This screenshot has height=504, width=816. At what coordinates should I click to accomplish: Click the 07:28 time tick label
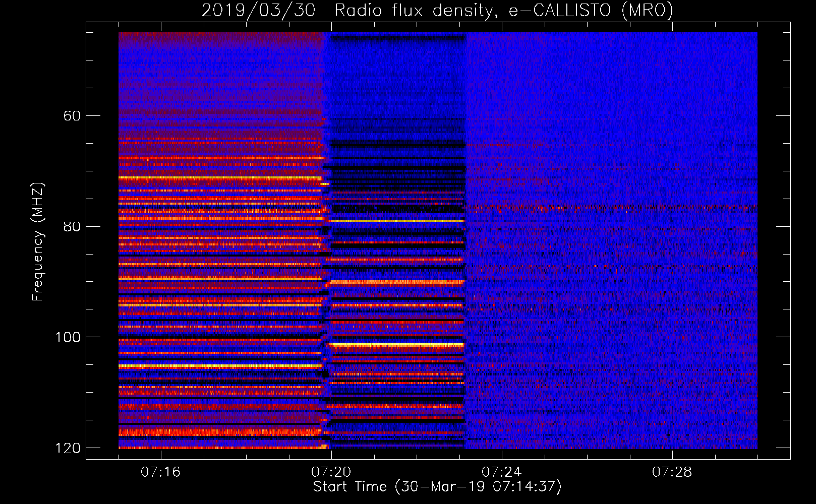672,472
